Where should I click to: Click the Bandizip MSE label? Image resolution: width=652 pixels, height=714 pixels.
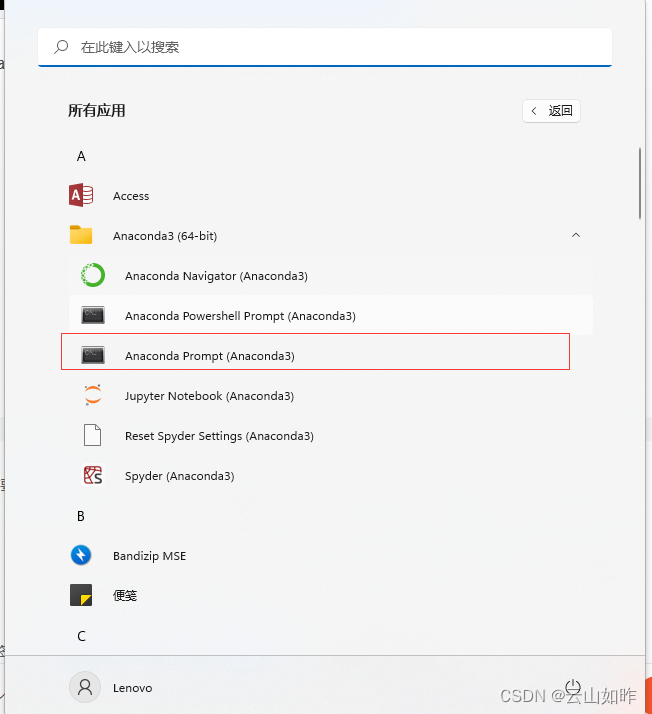pyautogui.click(x=149, y=556)
